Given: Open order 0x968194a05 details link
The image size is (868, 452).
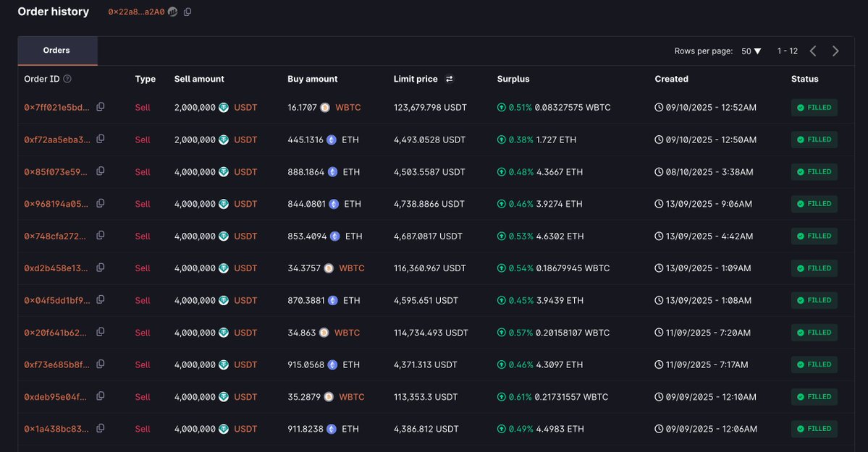Looking at the screenshot, I should pos(56,204).
